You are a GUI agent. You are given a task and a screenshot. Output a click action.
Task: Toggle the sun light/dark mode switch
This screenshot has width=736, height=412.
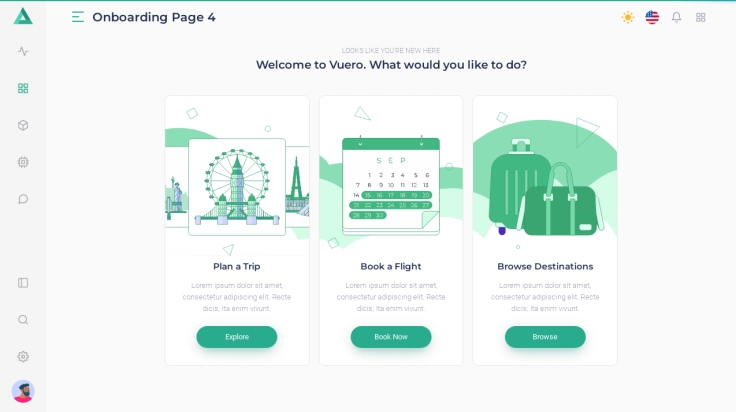(x=627, y=17)
